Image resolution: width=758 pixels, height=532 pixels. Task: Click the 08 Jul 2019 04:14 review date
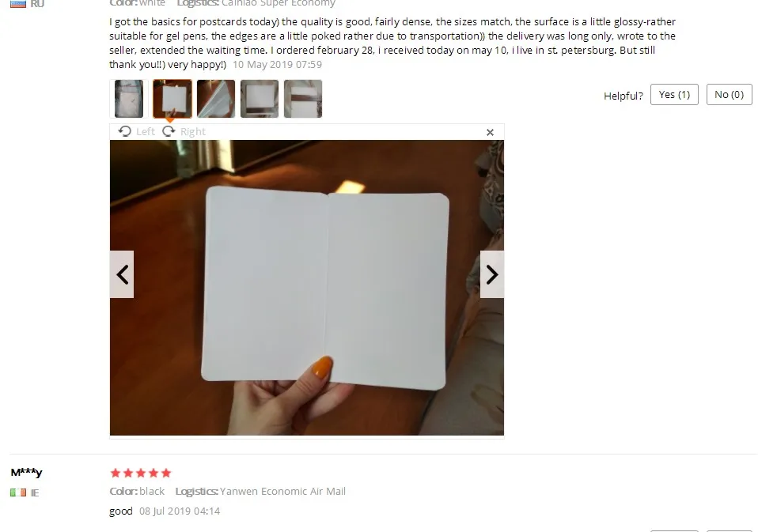click(180, 511)
